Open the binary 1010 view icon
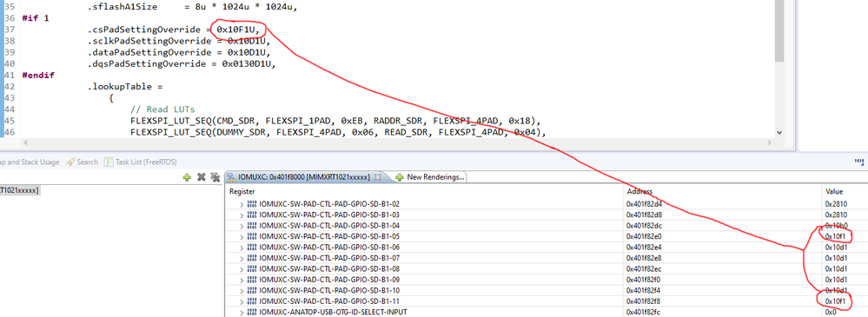Screen dimensions: 868x317 point(859,162)
